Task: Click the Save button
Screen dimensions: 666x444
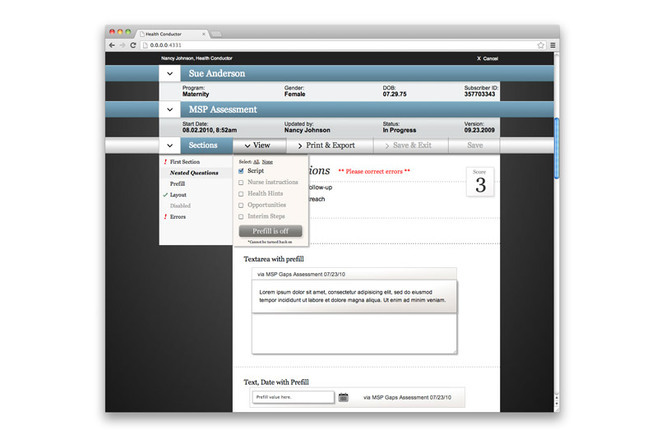Action: click(474, 145)
